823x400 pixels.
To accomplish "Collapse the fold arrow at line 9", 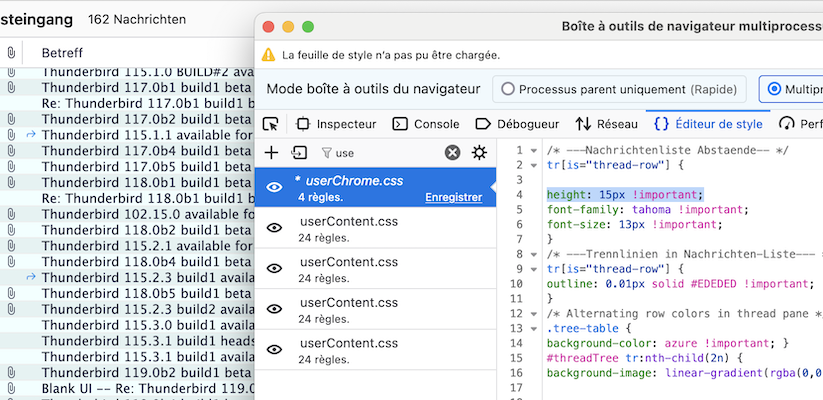I will tap(534, 269).
